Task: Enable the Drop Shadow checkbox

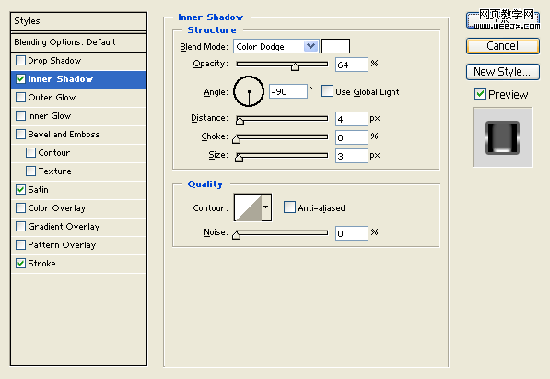Action: coord(21,60)
